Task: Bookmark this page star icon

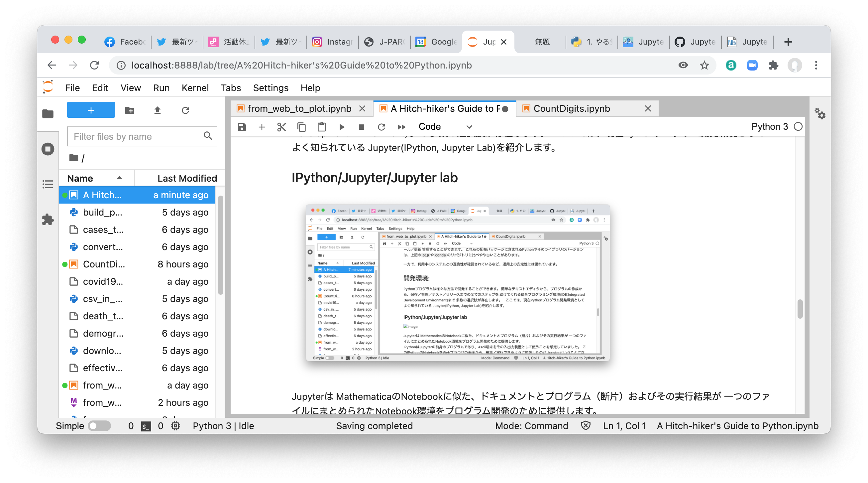Action: coord(704,65)
